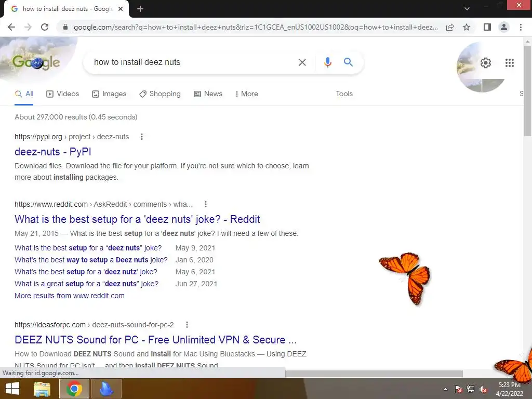532x399 pixels.
Task: Open the 'deez nutz' joke sitelink
Action: click(x=86, y=272)
